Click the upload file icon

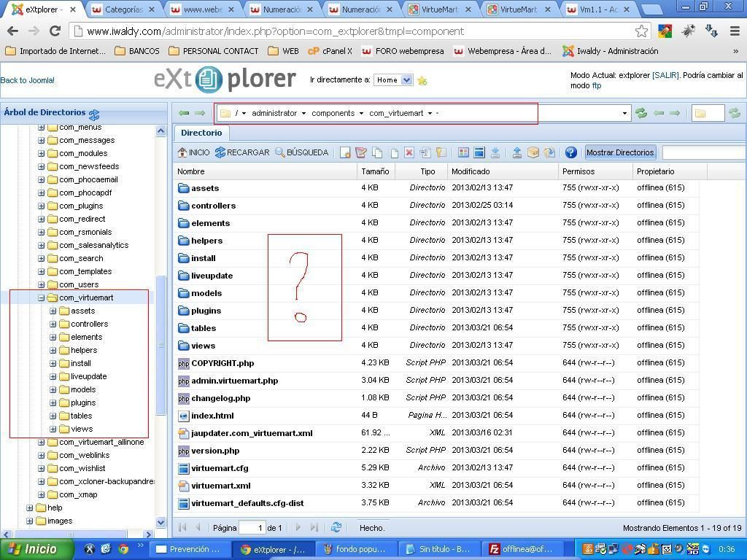[517, 152]
